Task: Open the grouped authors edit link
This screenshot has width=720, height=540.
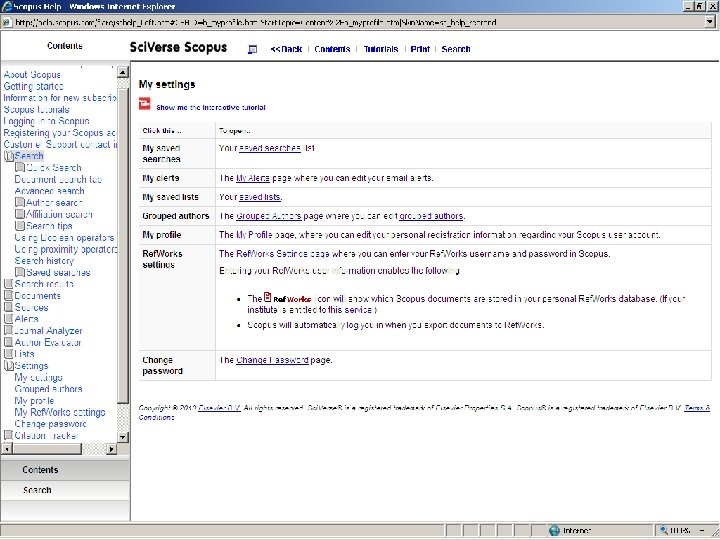Action: coord(431,216)
